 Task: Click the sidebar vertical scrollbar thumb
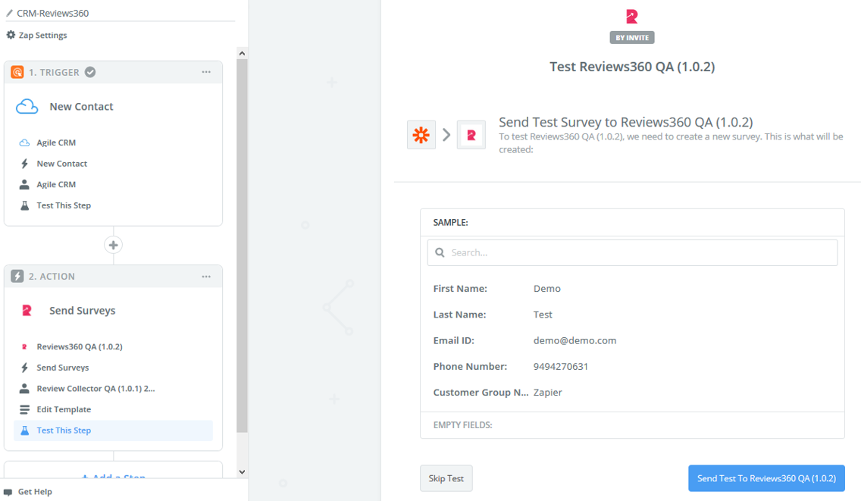pyautogui.click(x=242, y=246)
